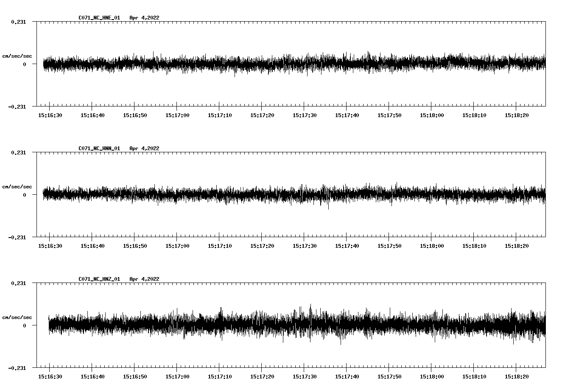576x392 pixels.
Task: Click 15:17:30 time label under HNE plot
Action: [x=305, y=115]
